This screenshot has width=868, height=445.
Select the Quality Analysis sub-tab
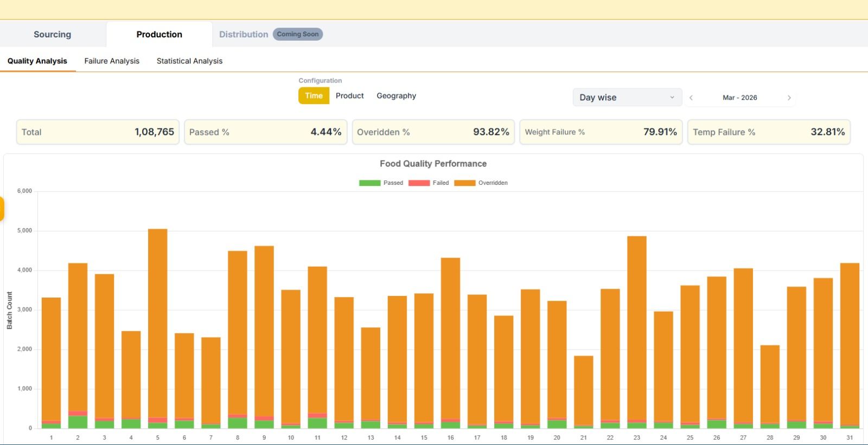point(37,61)
